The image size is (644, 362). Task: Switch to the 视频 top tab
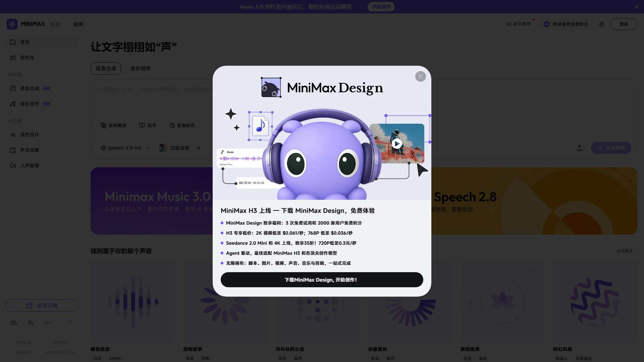click(78, 24)
